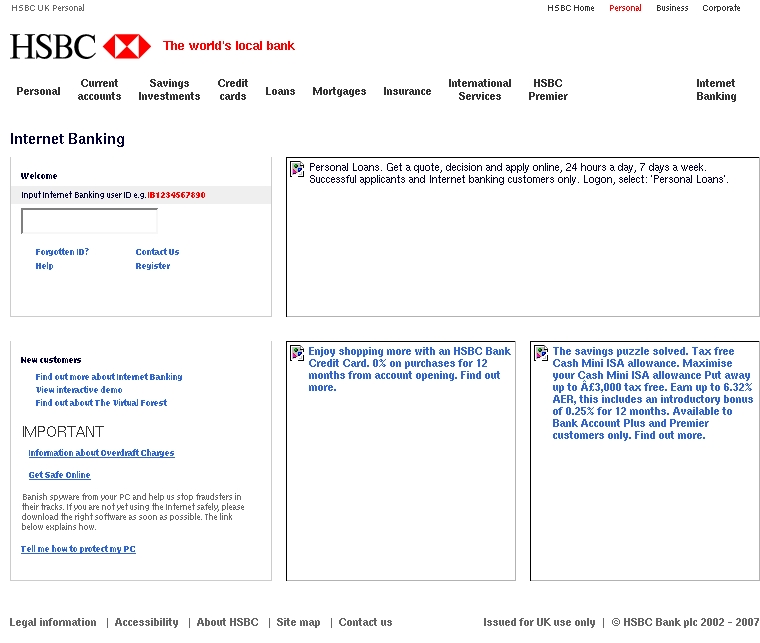Open About HSBC footer link
This screenshot has height=643, width=760.
point(227,622)
